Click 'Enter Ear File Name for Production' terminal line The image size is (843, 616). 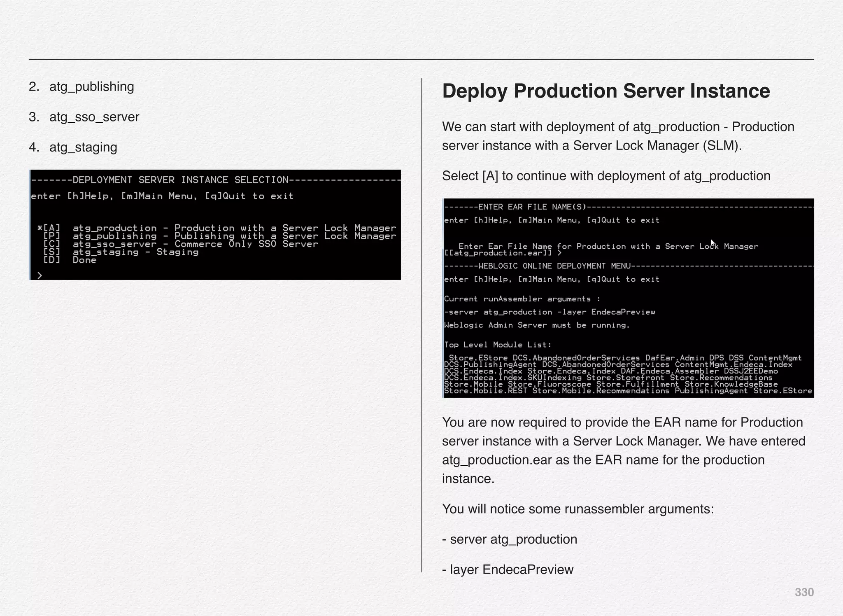(608, 246)
